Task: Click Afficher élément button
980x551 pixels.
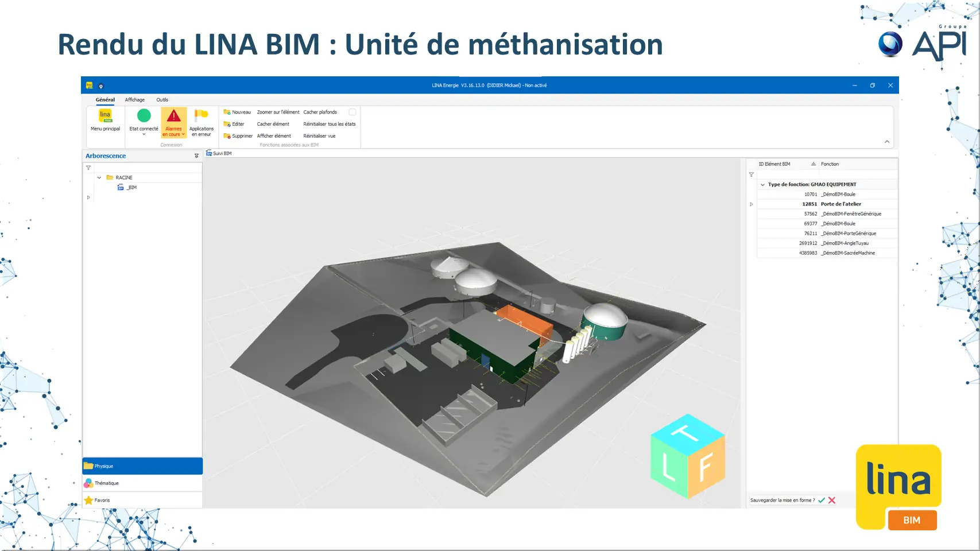Action: pyautogui.click(x=274, y=136)
